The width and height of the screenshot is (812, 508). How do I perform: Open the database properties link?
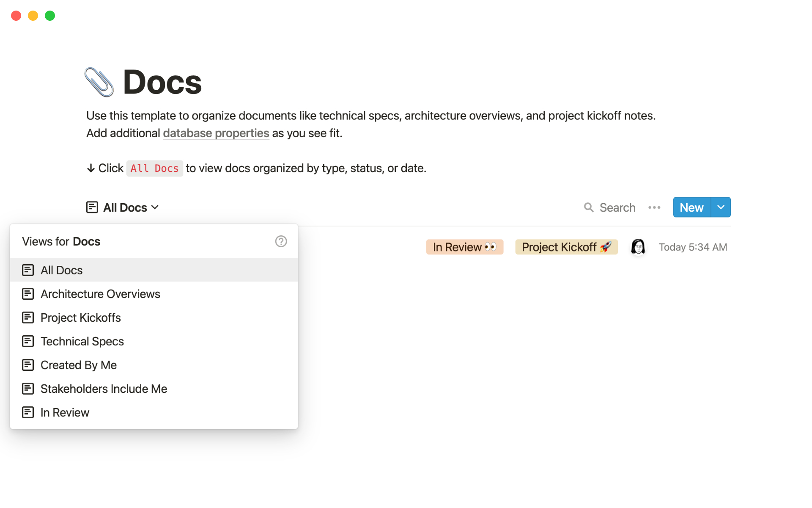point(216,133)
